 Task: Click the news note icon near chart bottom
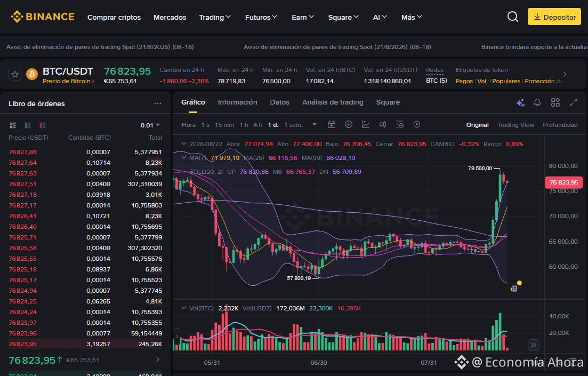click(x=514, y=289)
